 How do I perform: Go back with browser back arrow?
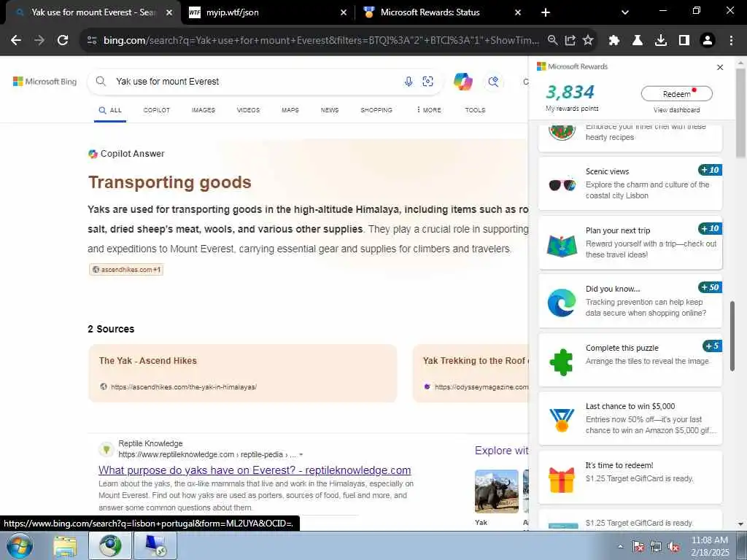(16, 41)
